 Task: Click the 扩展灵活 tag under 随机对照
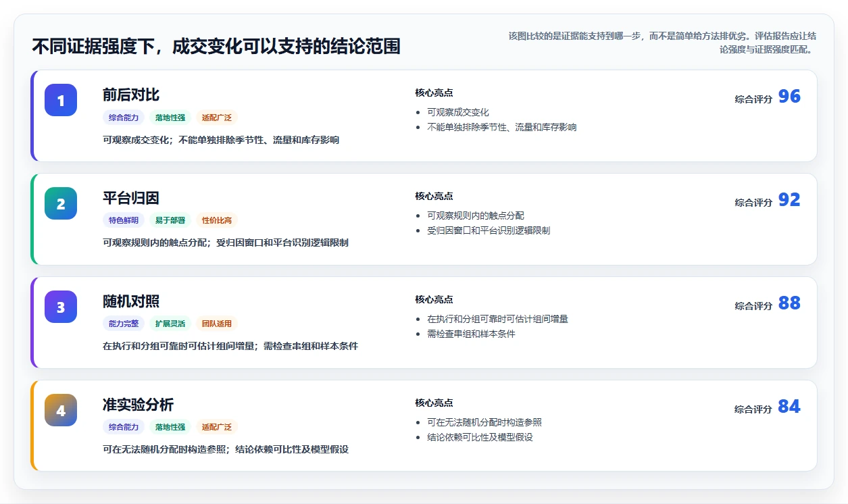170,324
